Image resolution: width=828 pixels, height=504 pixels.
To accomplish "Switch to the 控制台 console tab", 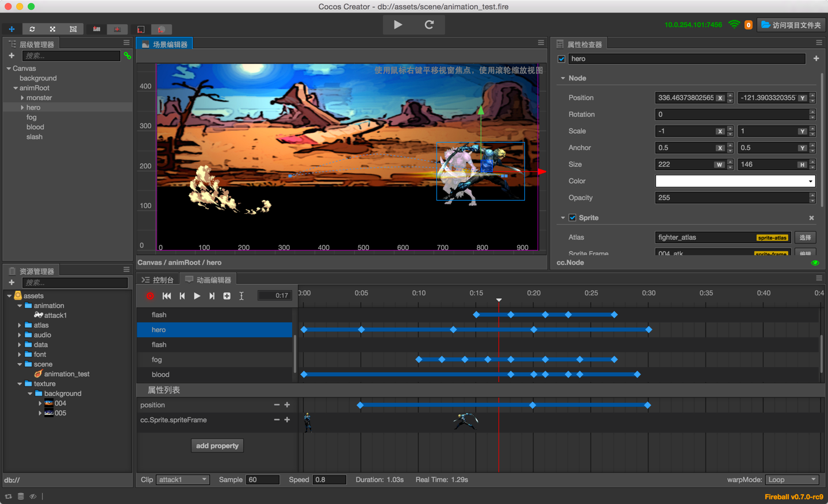I will pos(158,280).
